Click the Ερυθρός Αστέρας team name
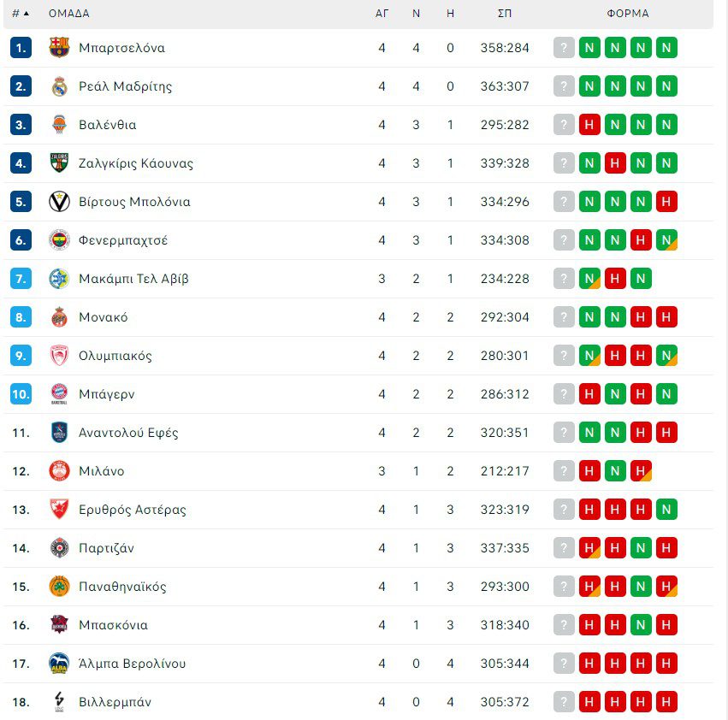The width and height of the screenshot is (728, 720). click(x=132, y=510)
